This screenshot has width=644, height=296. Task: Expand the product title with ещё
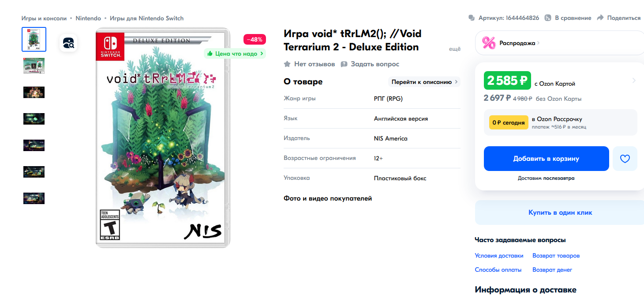click(455, 49)
